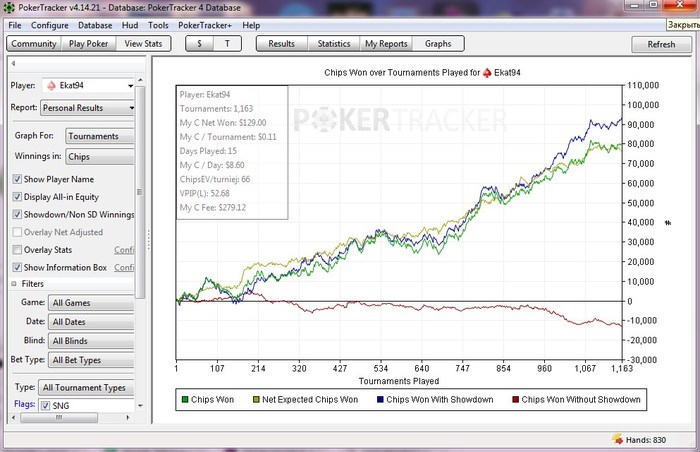Open Graph For dropdown showing Tournaments
Screen dimensions: 700x452
tap(100, 136)
